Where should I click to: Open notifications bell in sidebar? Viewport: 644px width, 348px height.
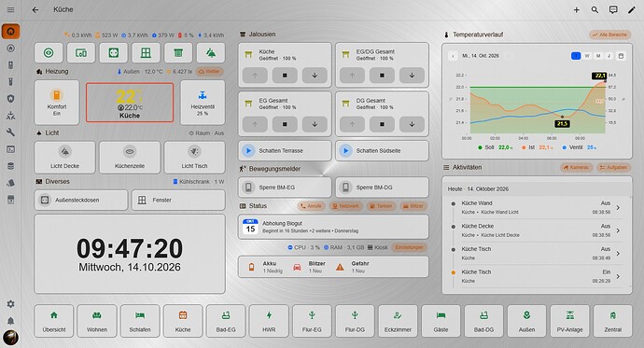[x=10, y=321]
